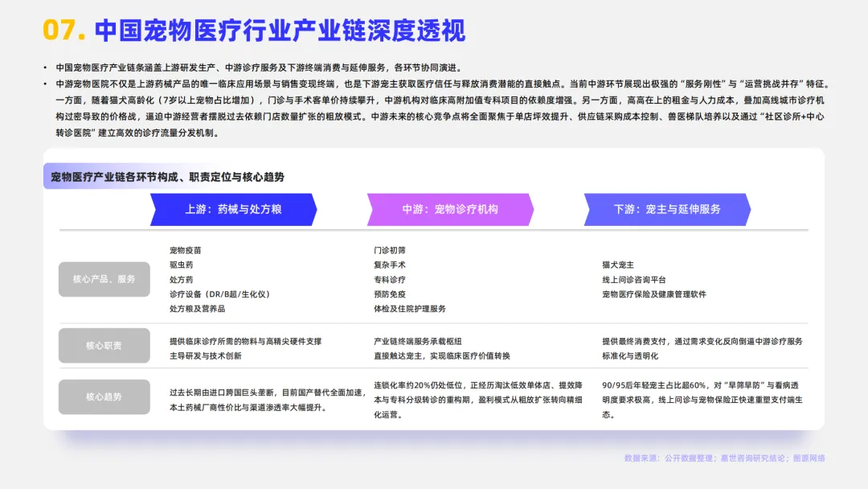Click the text 主导研发与技术创新
Viewport: 868px width, 489px height.
206,355
